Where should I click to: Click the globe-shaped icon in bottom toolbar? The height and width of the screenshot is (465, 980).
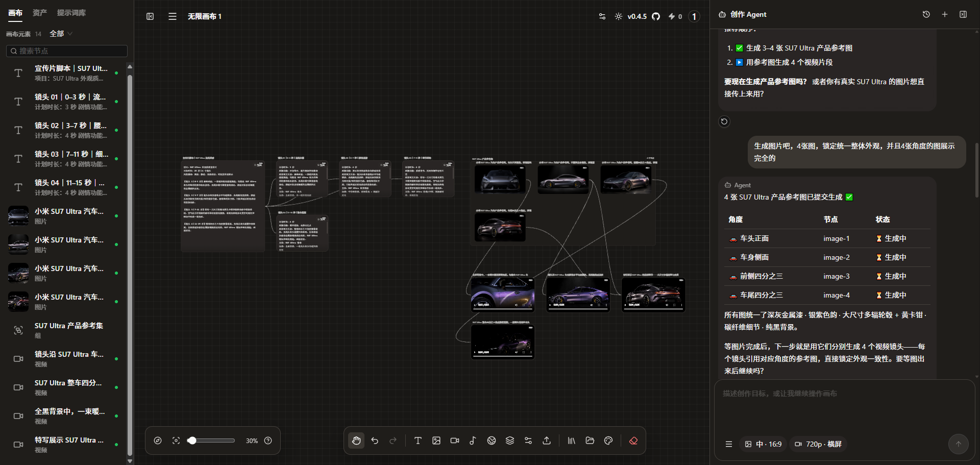pos(492,440)
